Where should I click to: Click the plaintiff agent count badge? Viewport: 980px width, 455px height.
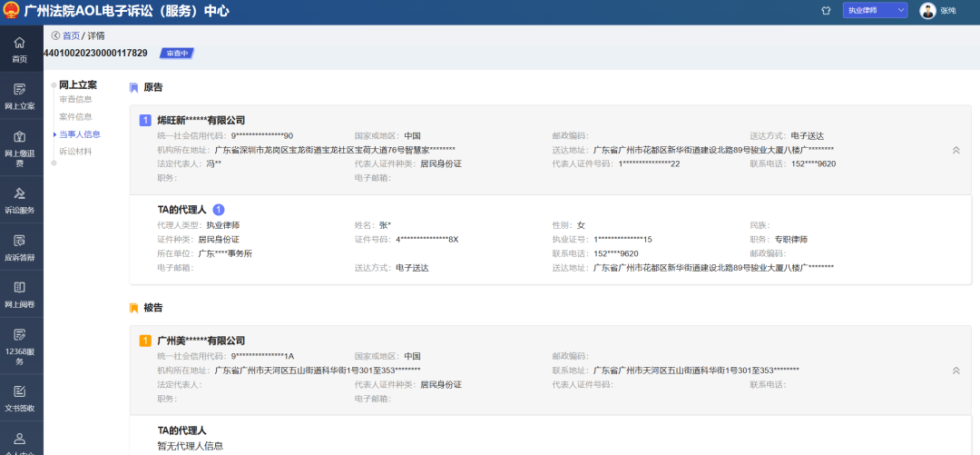click(x=219, y=210)
